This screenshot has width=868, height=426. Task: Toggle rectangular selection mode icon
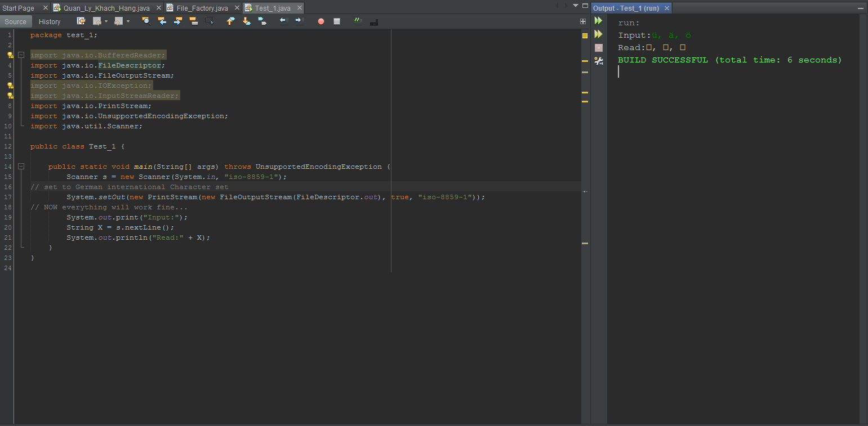[x=210, y=21]
